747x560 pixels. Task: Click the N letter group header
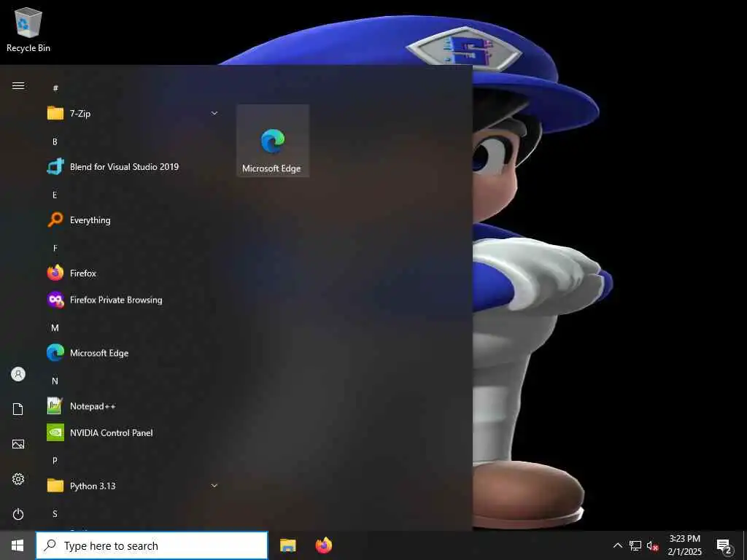point(55,381)
